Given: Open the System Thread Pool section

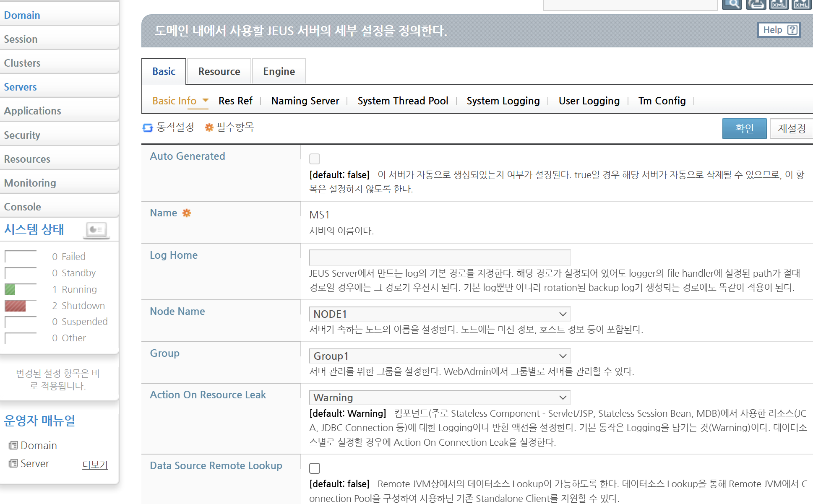Looking at the screenshot, I should [x=403, y=101].
